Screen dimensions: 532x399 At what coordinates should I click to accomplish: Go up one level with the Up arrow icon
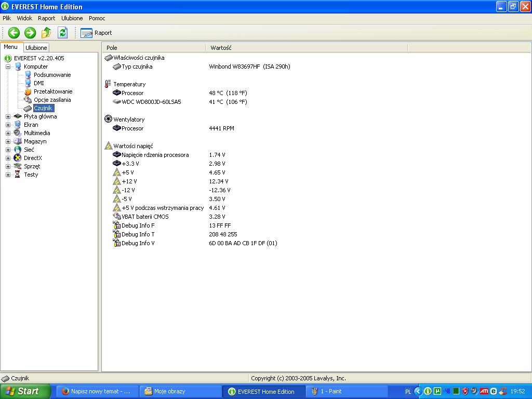[46, 33]
